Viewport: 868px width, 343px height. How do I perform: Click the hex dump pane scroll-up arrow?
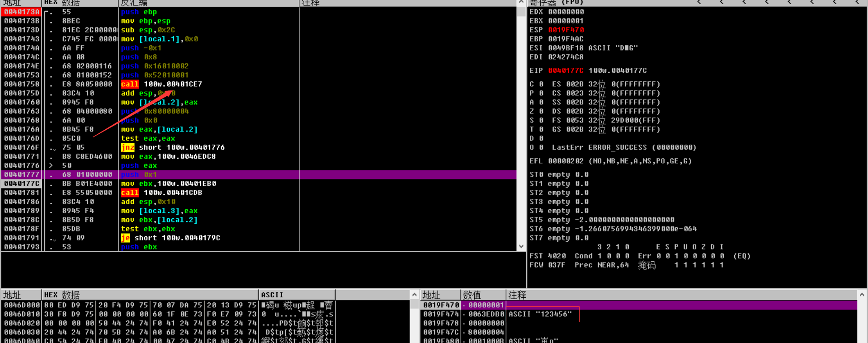tap(414, 295)
